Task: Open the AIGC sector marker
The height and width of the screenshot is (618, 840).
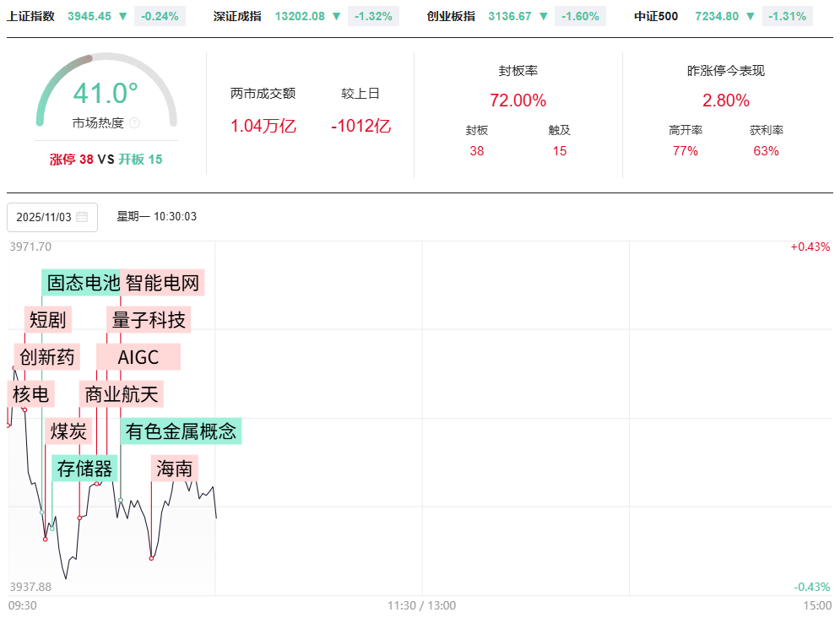Action: click(x=138, y=357)
